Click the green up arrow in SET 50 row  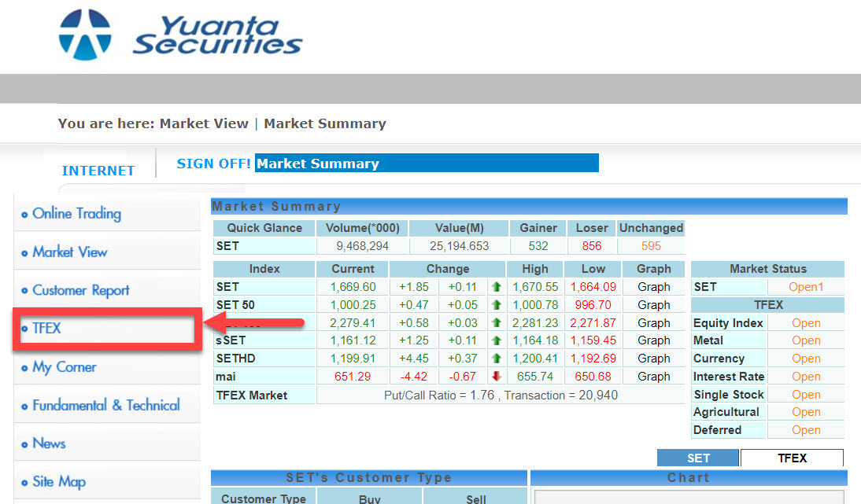pyautogui.click(x=497, y=305)
